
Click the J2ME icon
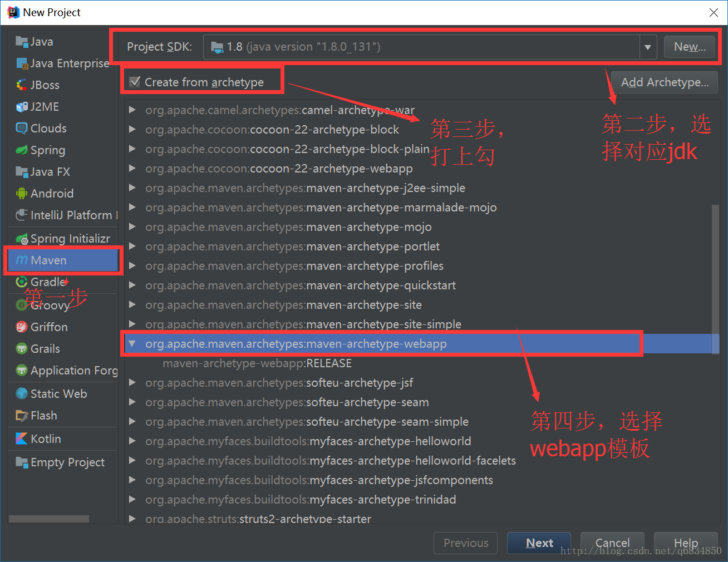(x=22, y=107)
